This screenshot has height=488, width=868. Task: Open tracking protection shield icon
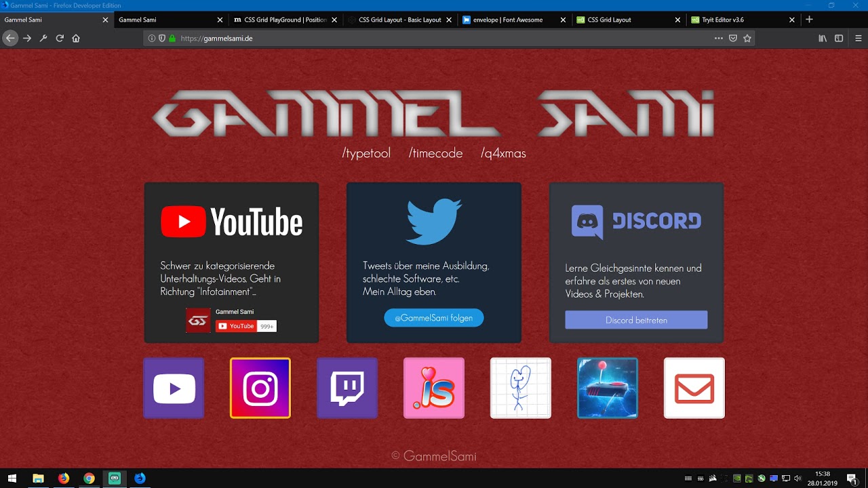(x=161, y=39)
